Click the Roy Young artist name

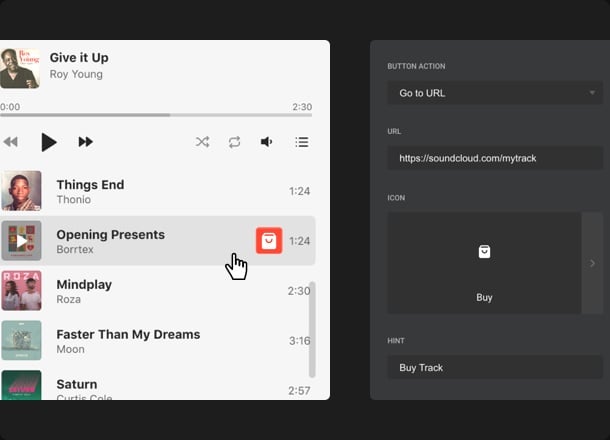coord(76,74)
